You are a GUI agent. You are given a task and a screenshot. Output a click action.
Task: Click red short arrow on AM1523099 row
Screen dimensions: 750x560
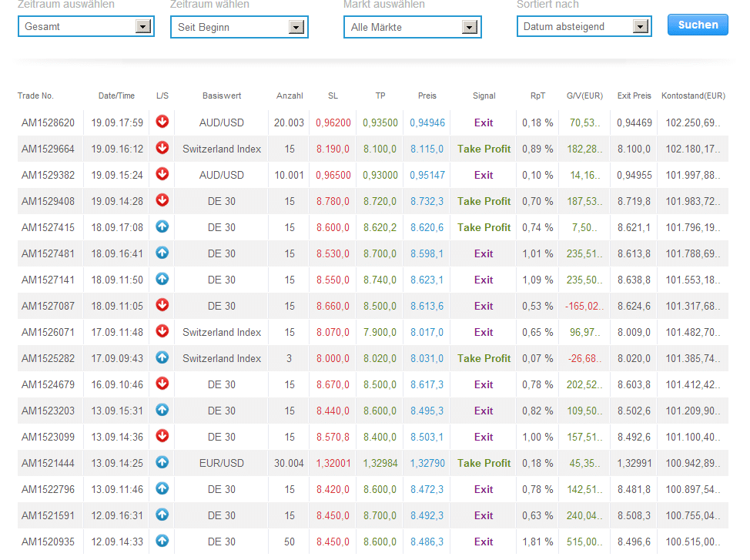[162, 437]
